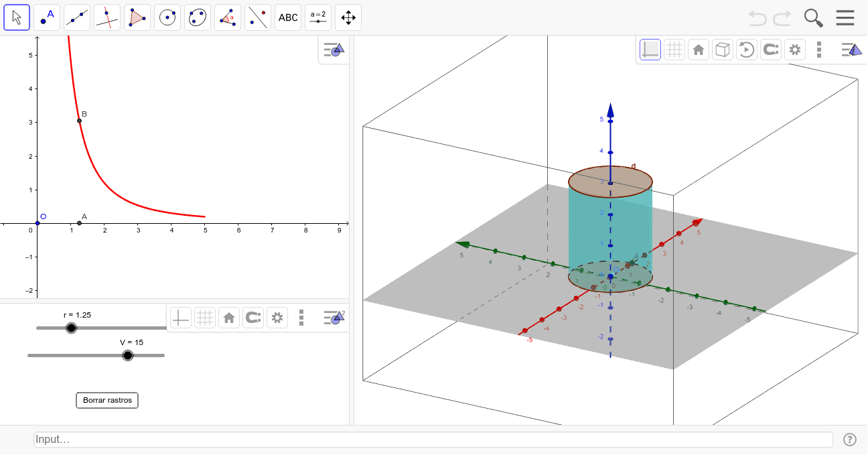Viewport: 868px width, 455px height.
Task: Pick the Polygon tool
Action: pyautogui.click(x=137, y=17)
